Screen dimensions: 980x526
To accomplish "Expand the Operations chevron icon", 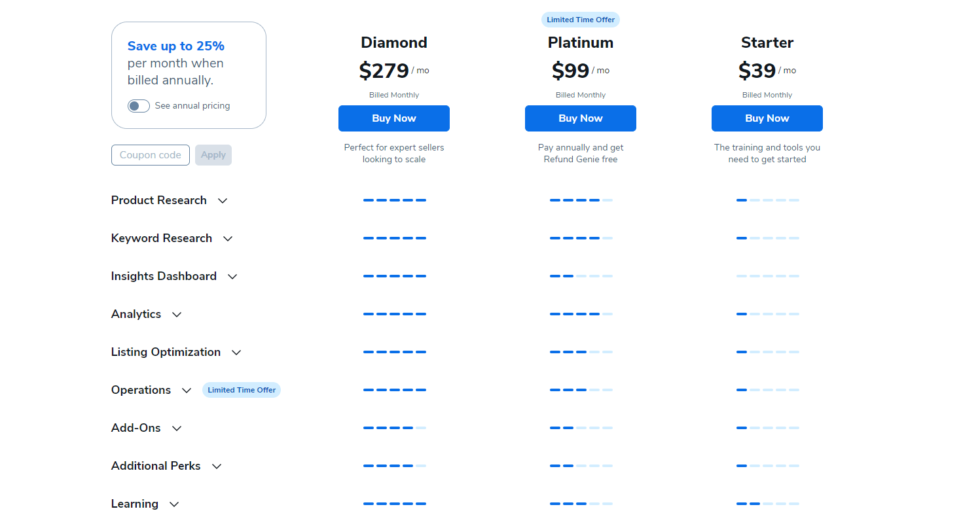I will (187, 391).
